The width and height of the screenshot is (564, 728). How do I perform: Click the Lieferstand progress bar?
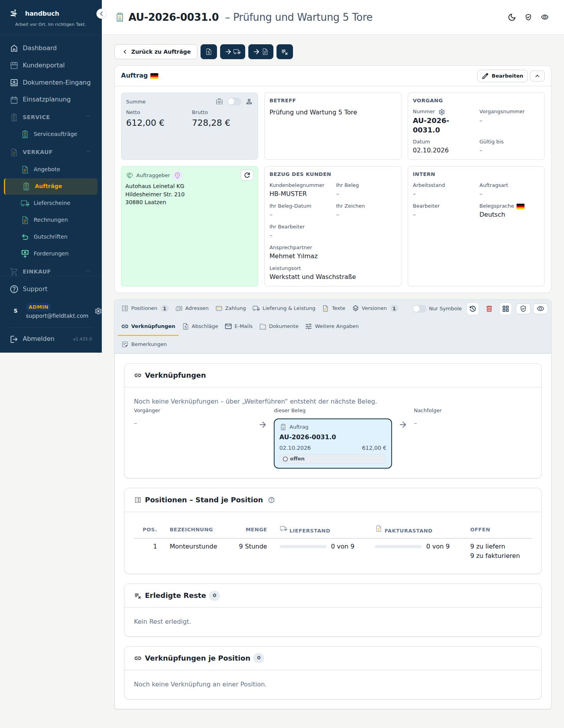(303, 547)
